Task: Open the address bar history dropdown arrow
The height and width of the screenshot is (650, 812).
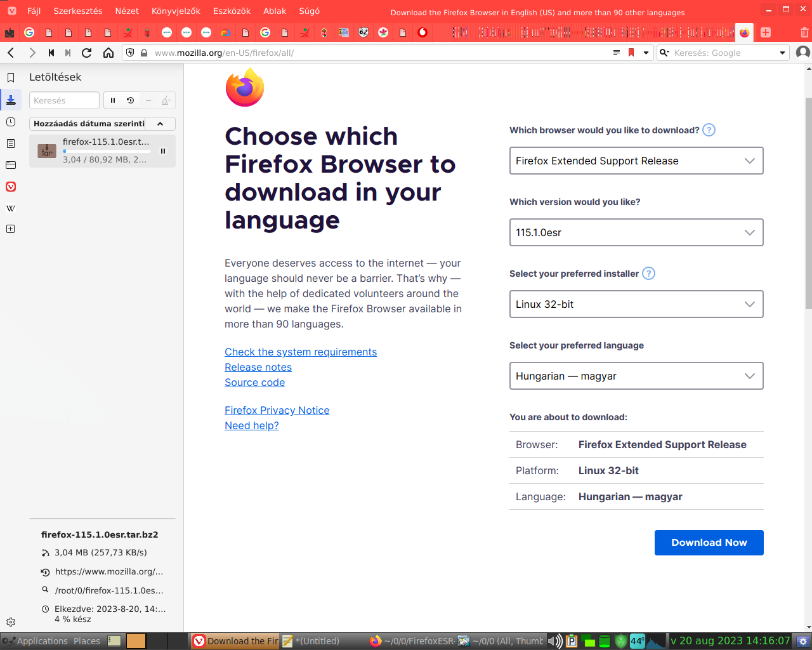Action: pyautogui.click(x=646, y=53)
